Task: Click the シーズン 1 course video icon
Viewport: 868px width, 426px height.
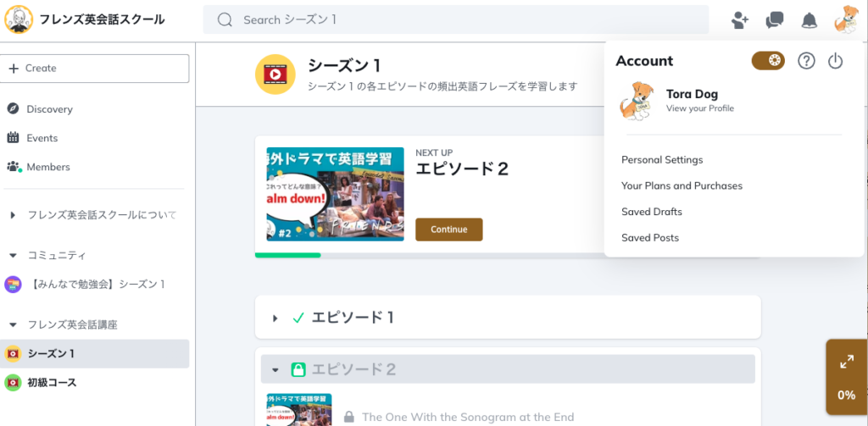Action: point(275,74)
